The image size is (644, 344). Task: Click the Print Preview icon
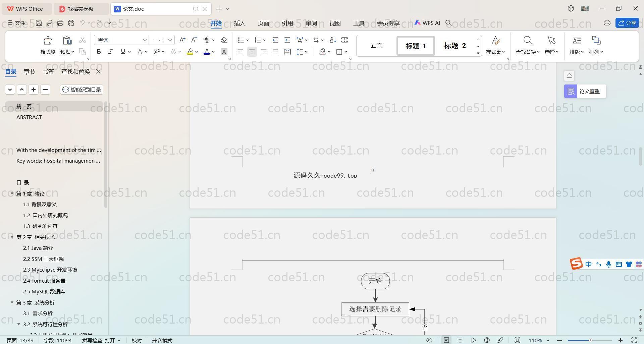(x=71, y=23)
